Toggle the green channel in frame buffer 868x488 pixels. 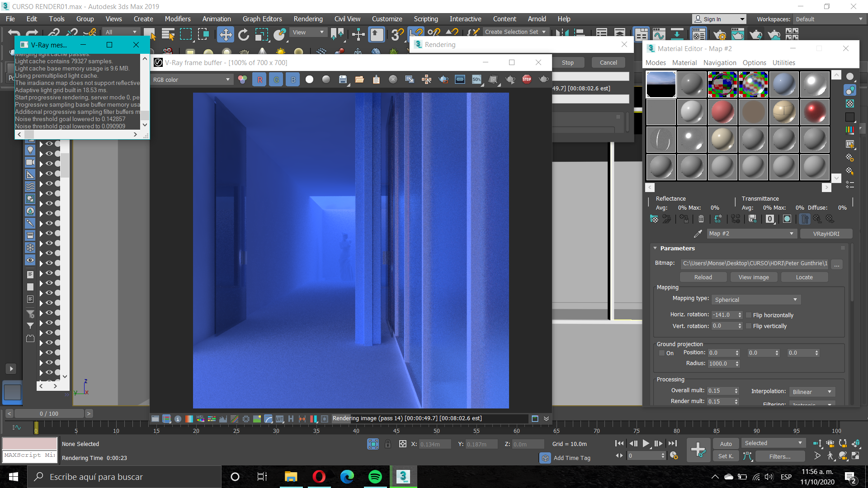coord(276,80)
